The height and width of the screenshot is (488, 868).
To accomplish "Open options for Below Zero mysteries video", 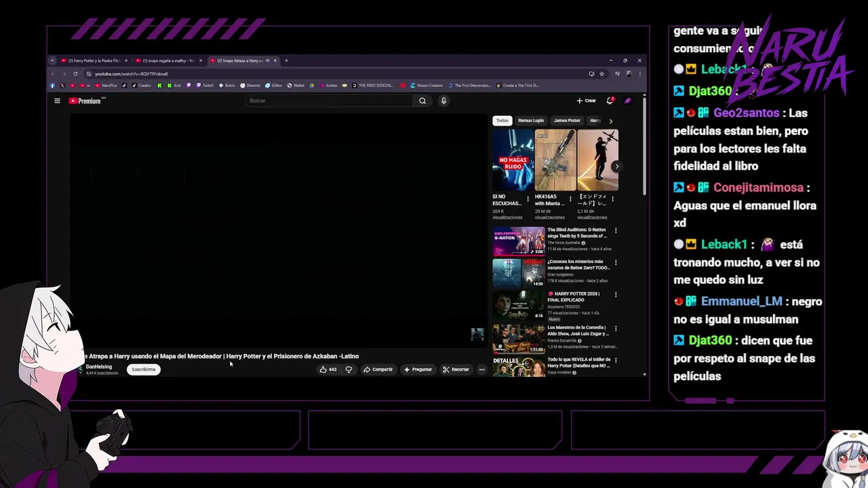I will pos(616,262).
